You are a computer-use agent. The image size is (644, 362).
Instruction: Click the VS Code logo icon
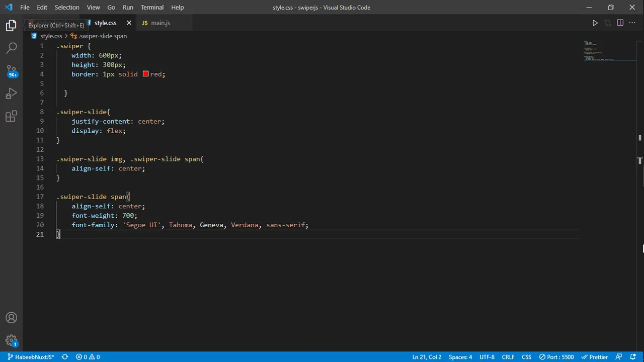click(x=9, y=7)
